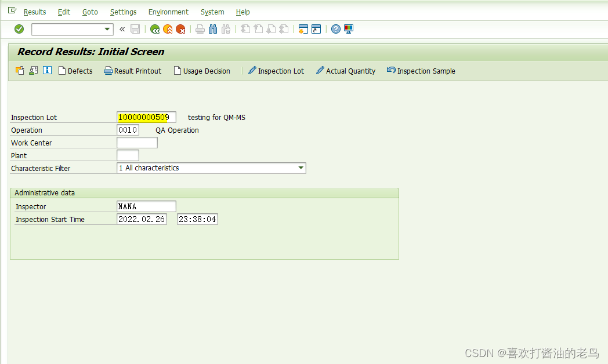
Task: Click the Print icon
Action: (x=200, y=29)
